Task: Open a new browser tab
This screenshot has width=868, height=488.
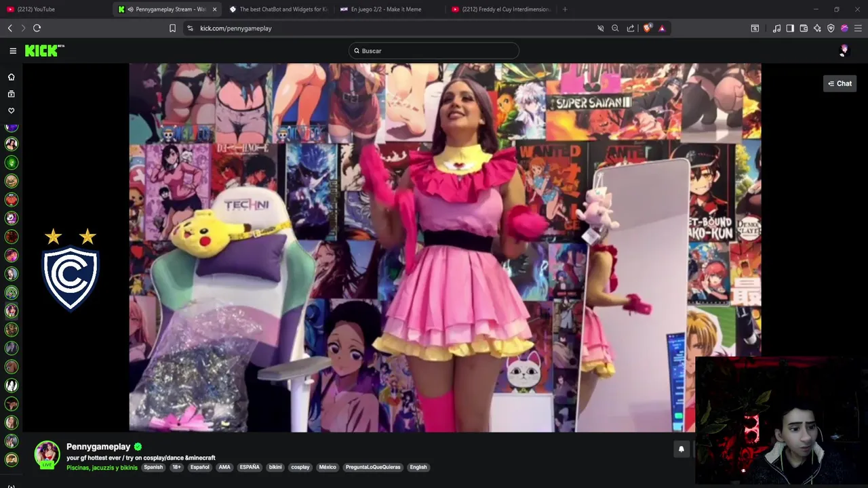Action: click(x=565, y=9)
